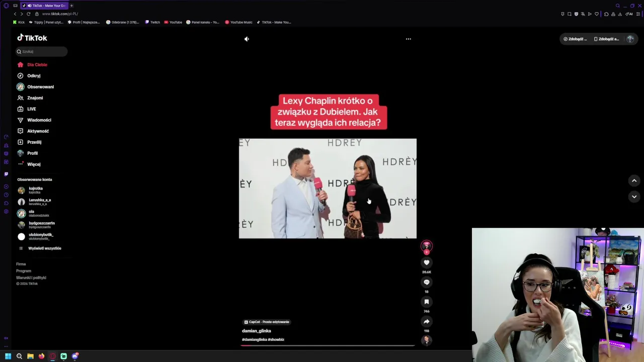Open the Dla Ciebie feed

[32, 65]
